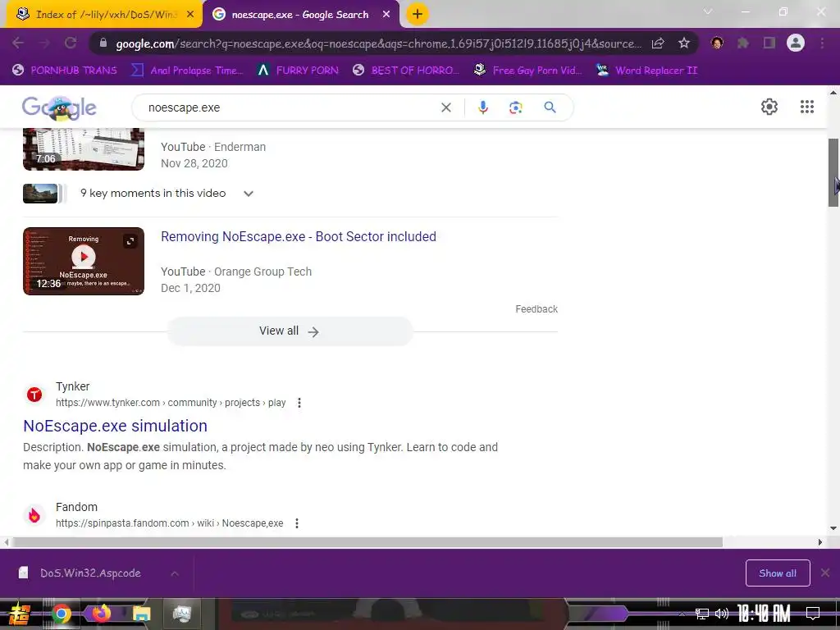Open the tynker.com result URL

[x=171, y=403]
